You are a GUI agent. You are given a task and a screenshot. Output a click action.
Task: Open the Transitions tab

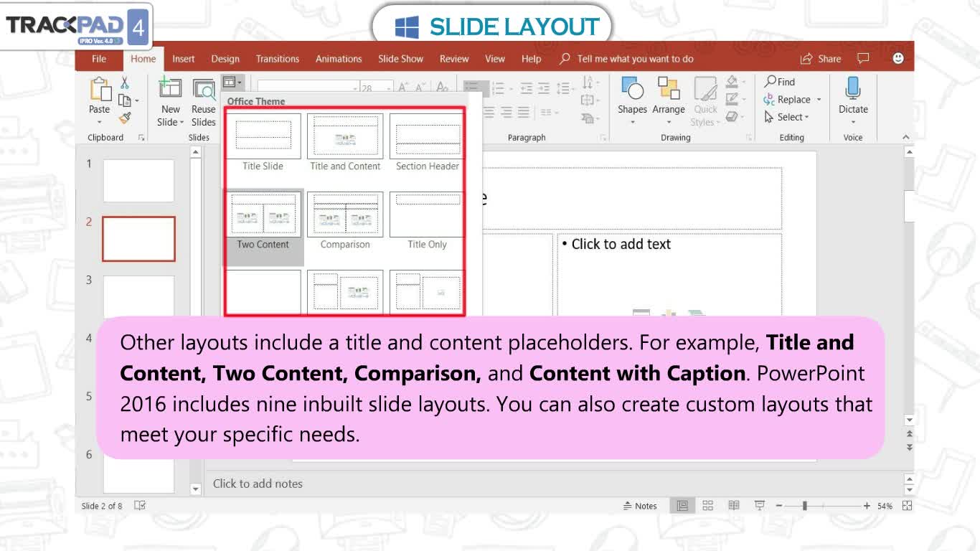(278, 59)
